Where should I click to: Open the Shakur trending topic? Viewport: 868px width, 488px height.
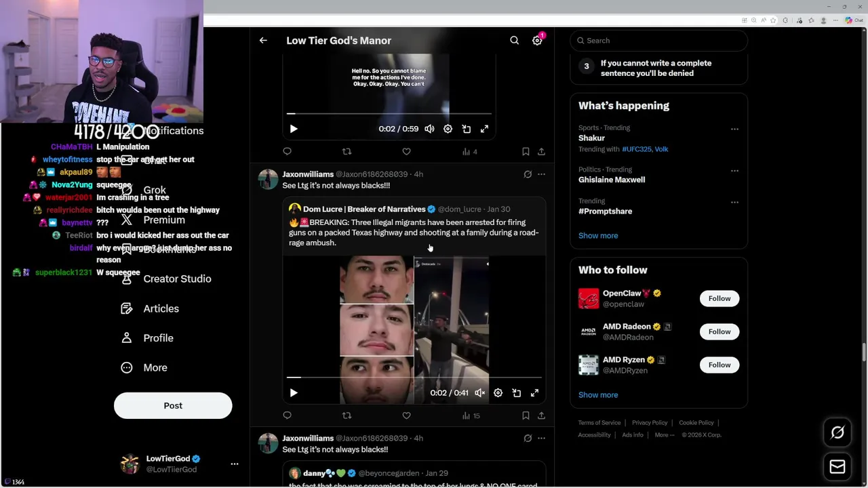tap(591, 138)
